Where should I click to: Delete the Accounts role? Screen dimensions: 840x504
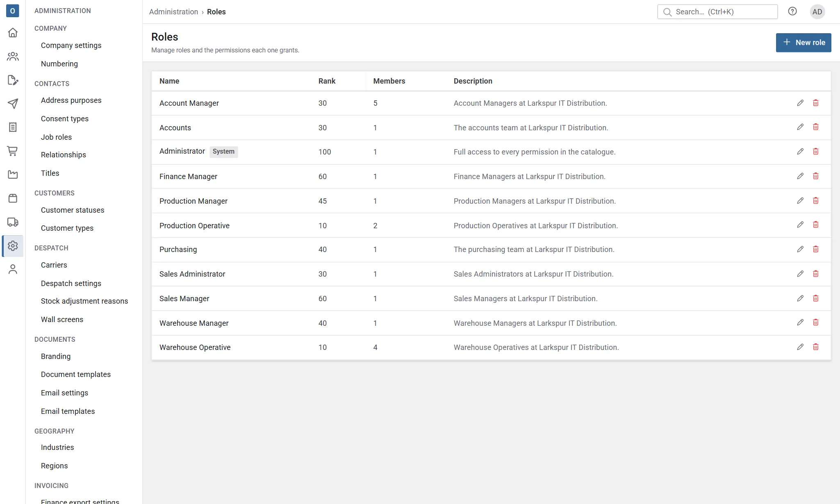(816, 127)
